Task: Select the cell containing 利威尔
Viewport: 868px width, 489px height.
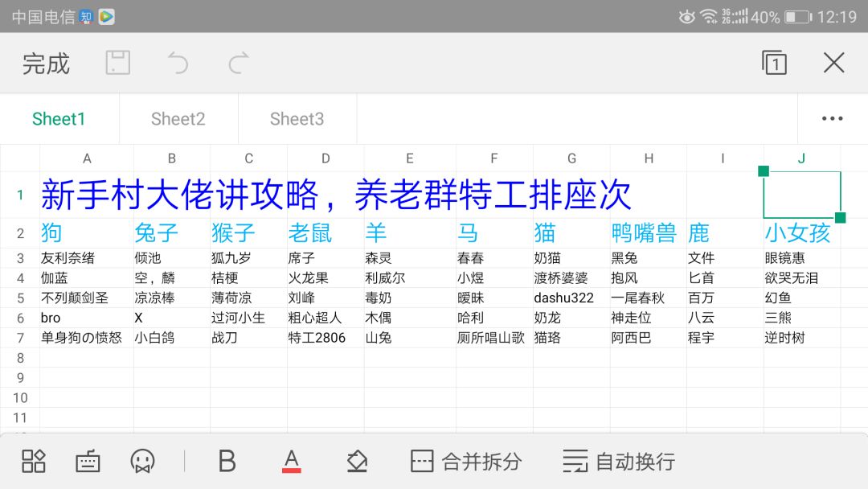Action: [x=410, y=278]
